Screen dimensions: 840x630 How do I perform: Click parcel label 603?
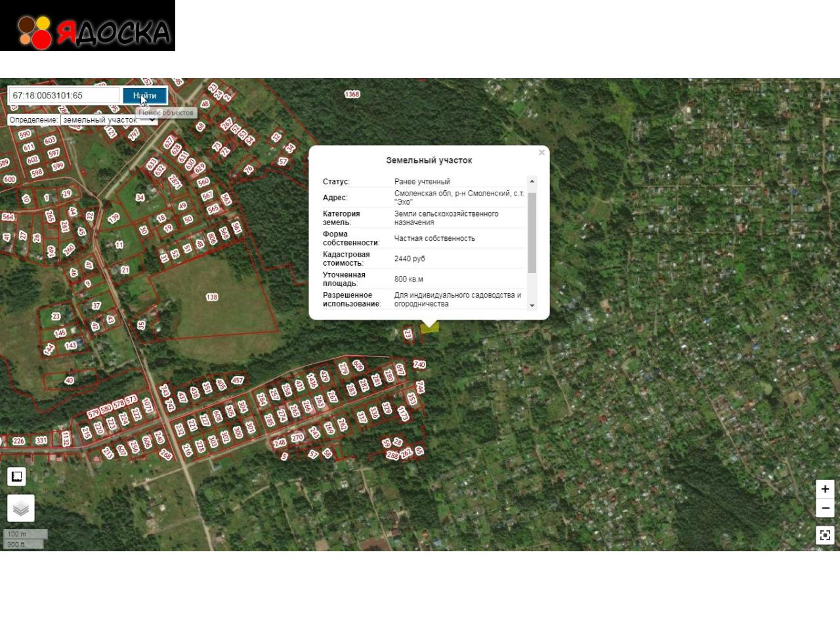[50, 140]
